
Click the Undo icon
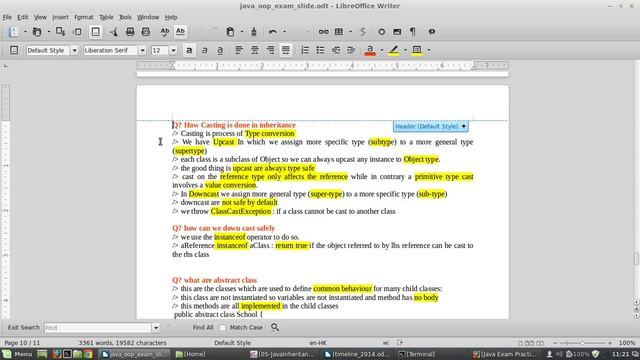273,32
